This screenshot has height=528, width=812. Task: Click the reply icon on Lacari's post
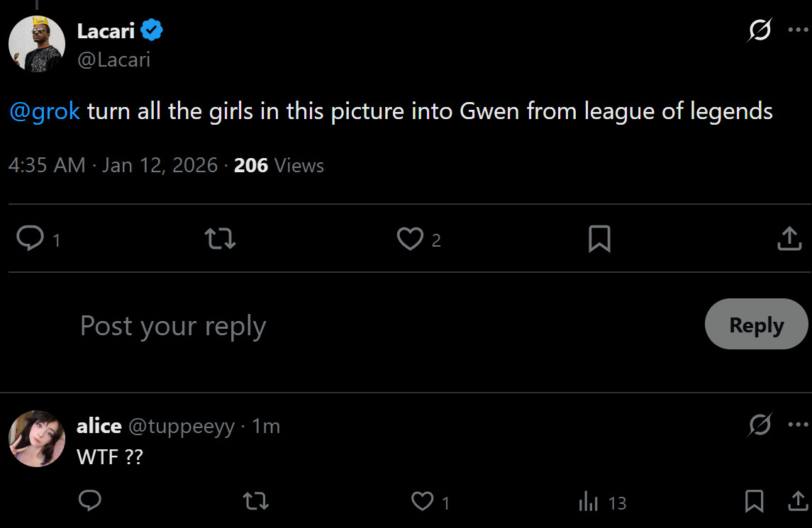tap(30, 240)
